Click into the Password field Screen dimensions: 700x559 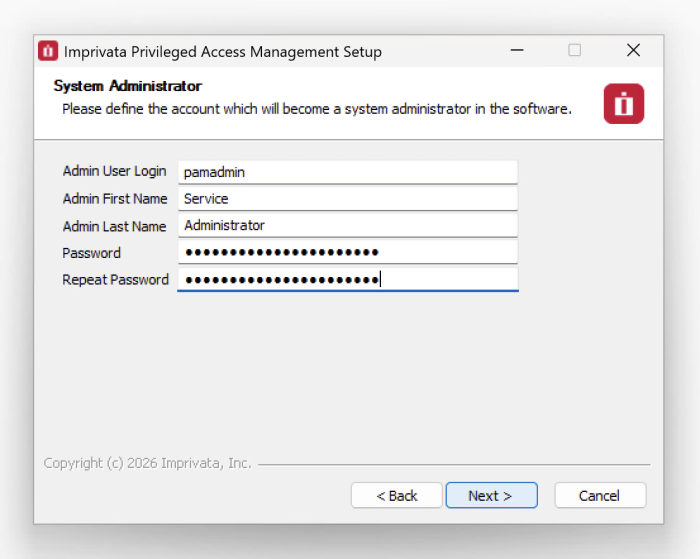[347, 253]
